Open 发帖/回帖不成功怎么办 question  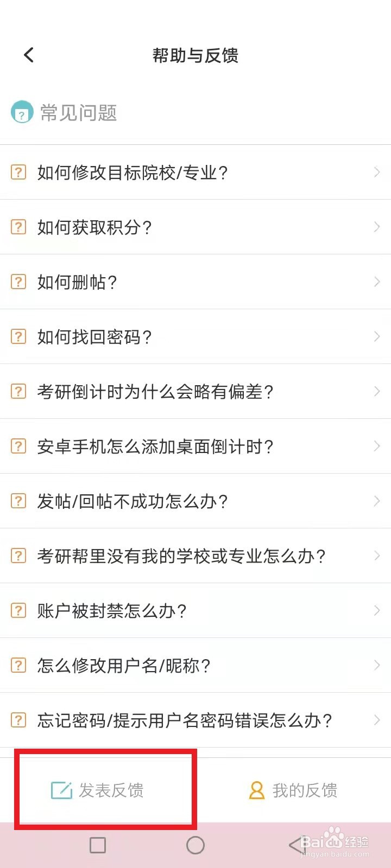click(132, 501)
